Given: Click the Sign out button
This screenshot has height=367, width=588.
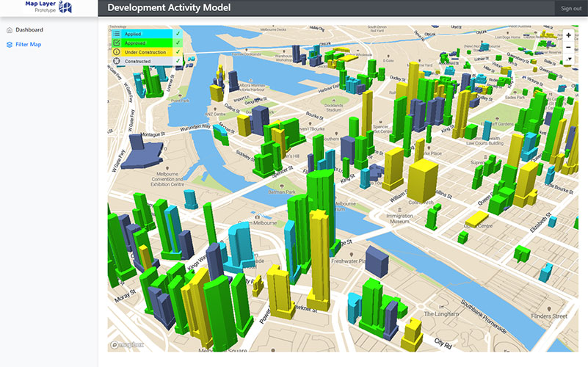Looking at the screenshot, I should tap(570, 8).
